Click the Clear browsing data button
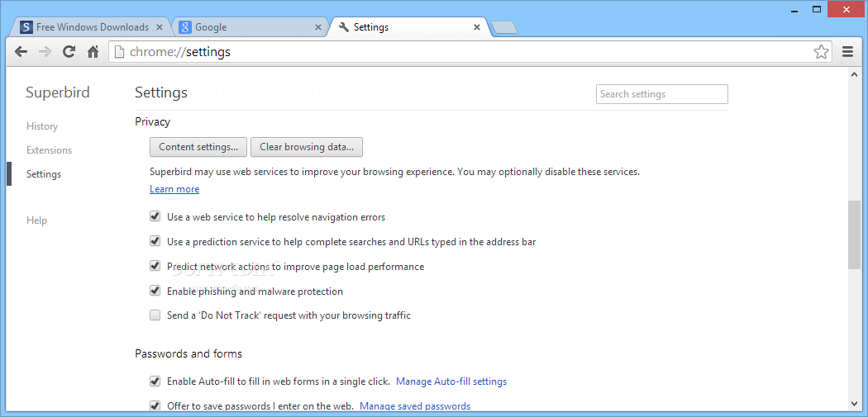Image resolution: width=868 pixels, height=417 pixels. click(307, 147)
